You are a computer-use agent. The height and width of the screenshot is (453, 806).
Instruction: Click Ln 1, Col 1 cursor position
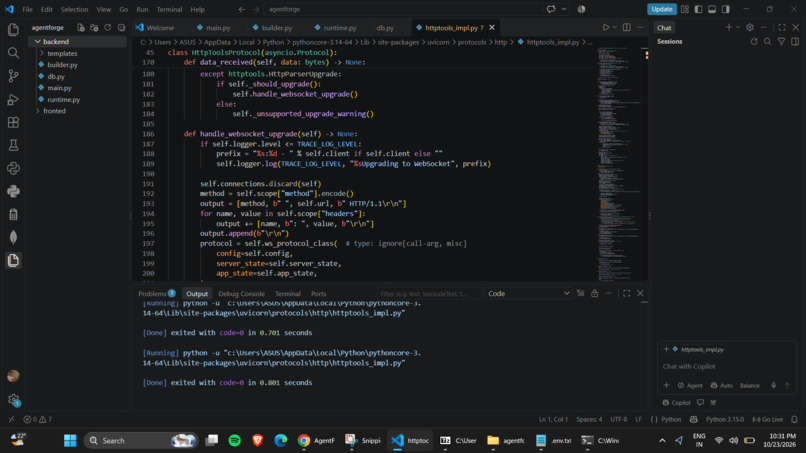click(x=553, y=419)
